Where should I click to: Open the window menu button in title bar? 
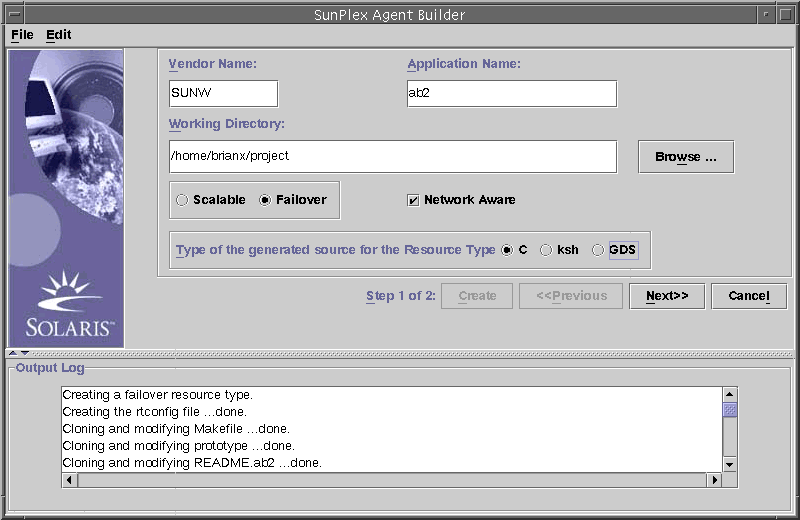click(x=15, y=14)
